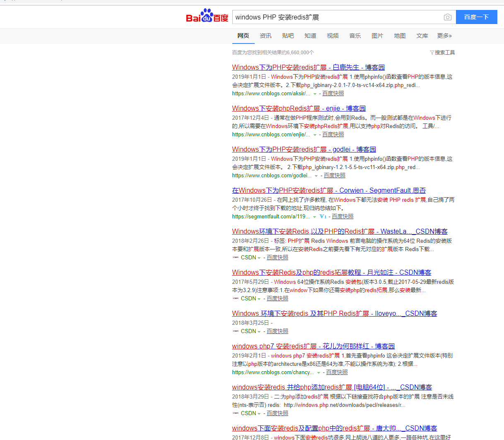Switch to the 资讯 tab
Image resolution: width=504 pixels, height=440 pixels.
point(265,36)
